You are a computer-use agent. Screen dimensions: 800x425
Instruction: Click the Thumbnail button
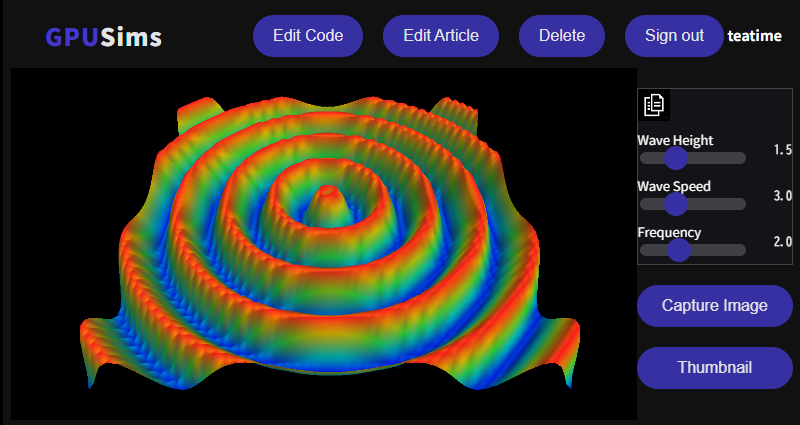714,368
